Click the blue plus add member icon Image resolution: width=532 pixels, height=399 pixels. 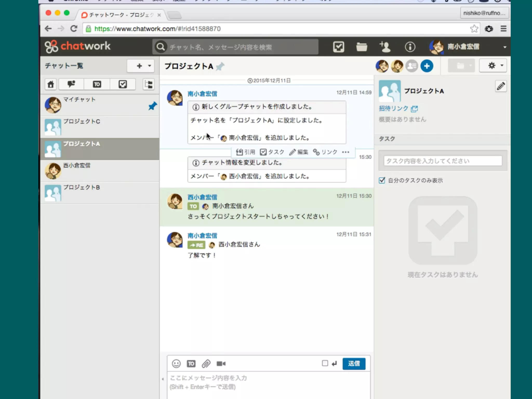coord(427,66)
